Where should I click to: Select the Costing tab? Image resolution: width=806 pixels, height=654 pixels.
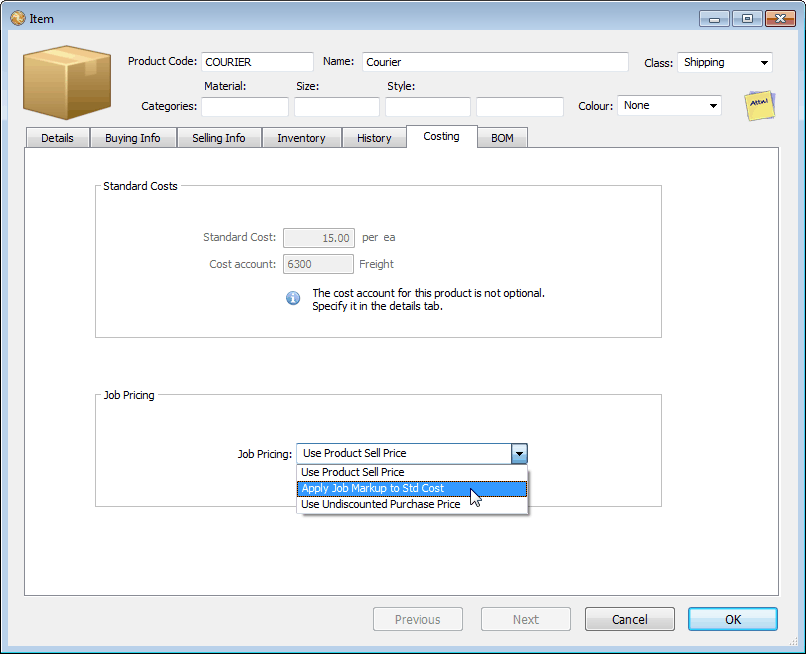point(442,136)
